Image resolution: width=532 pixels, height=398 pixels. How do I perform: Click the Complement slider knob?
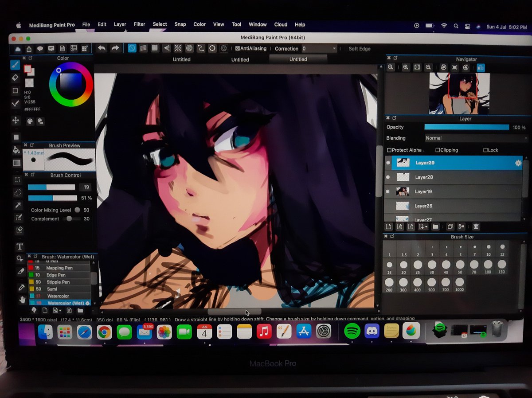click(x=69, y=219)
